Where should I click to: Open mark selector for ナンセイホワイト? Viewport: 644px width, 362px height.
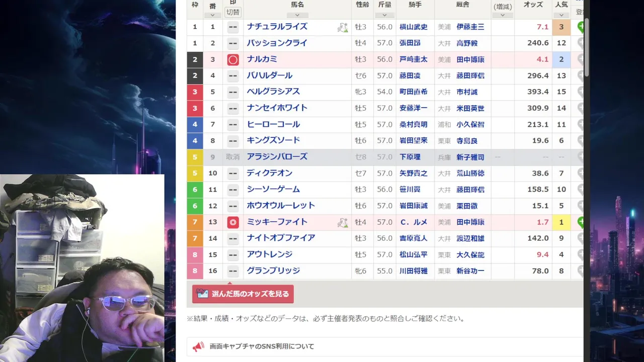click(x=233, y=108)
